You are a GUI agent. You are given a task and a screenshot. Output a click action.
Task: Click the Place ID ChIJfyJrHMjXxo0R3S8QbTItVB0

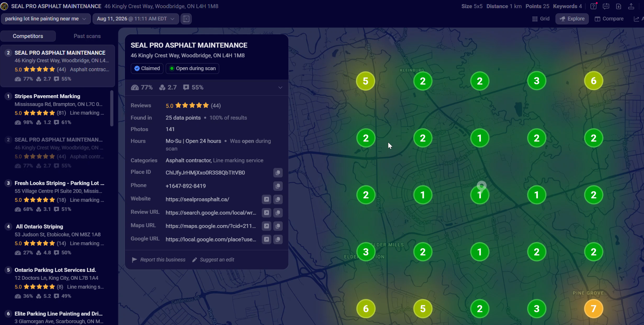205,173
